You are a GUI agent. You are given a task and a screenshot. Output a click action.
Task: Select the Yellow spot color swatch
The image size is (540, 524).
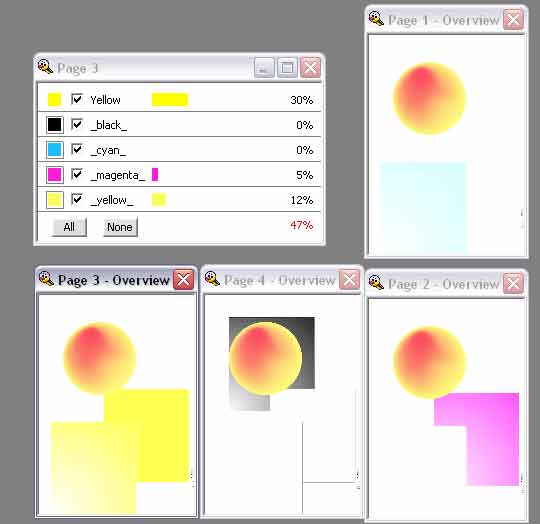tap(54, 99)
